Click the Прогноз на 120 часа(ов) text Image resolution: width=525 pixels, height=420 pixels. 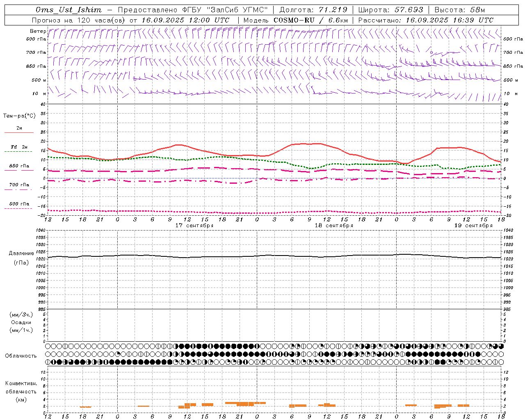click(79, 20)
